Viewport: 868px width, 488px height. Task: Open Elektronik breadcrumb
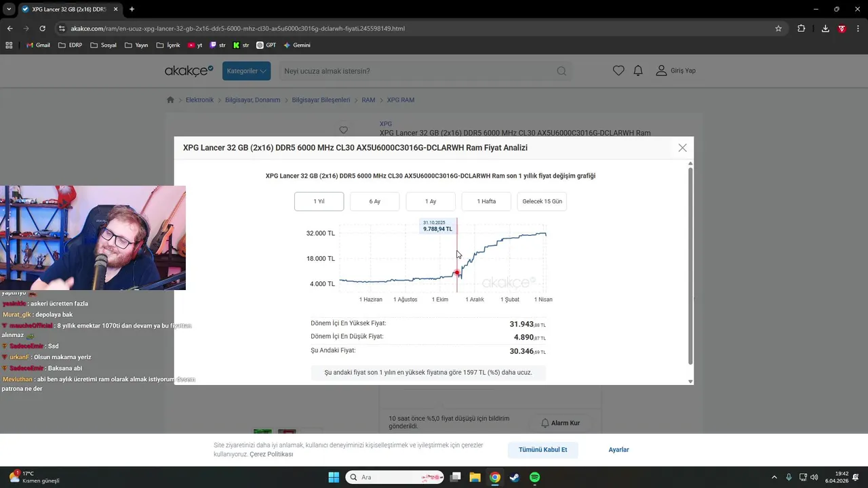tap(199, 100)
